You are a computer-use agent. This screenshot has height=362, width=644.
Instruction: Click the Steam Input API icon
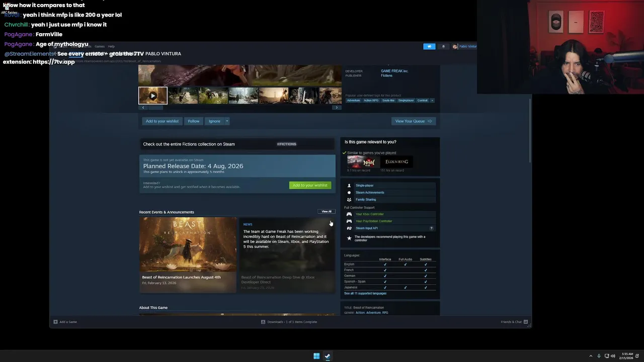pyautogui.click(x=349, y=228)
